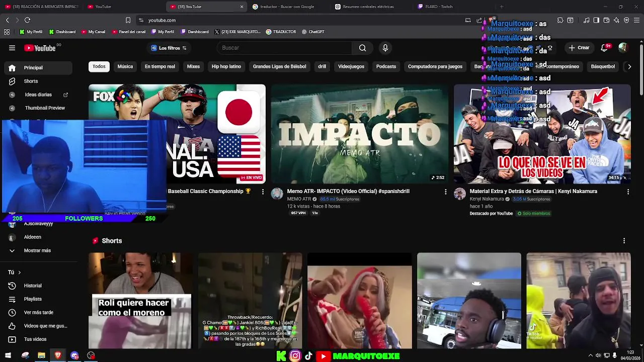Open options for Baseball Classic video
Screen dimensions: 644x362
pos(263,192)
